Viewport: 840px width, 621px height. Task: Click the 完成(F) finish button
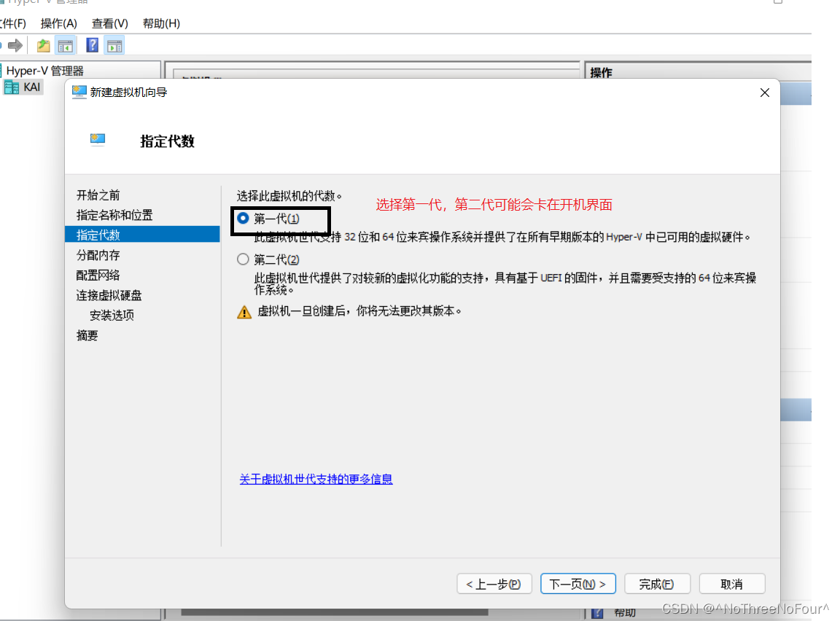pyautogui.click(x=657, y=584)
